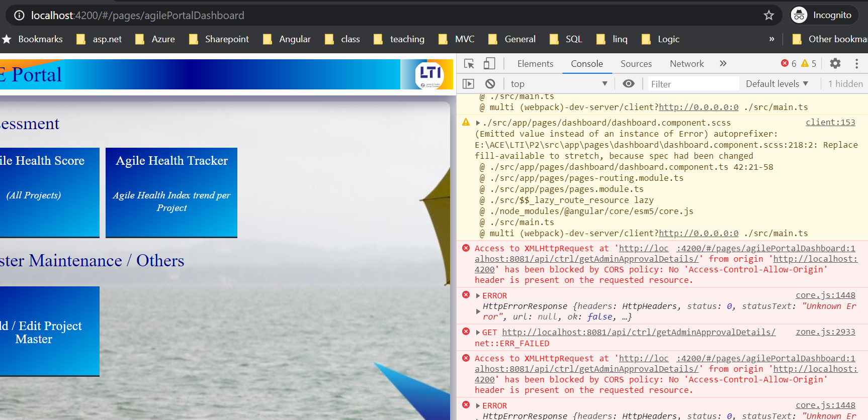Activate the inspect element picker tool

(x=469, y=64)
